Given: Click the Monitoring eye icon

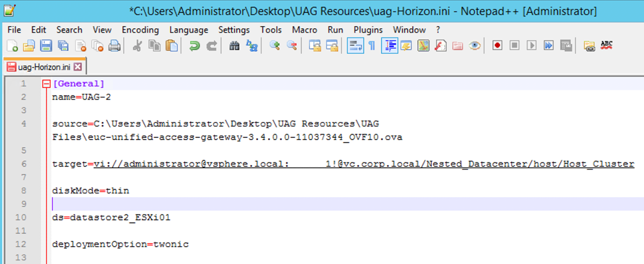Looking at the screenshot, I should [x=474, y=45].
